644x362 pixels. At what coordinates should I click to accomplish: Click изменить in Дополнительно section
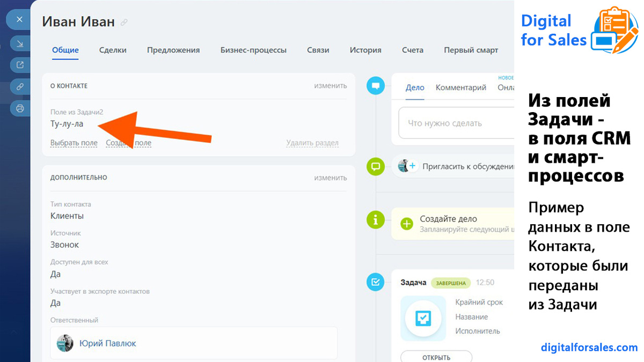click(331, 178)
